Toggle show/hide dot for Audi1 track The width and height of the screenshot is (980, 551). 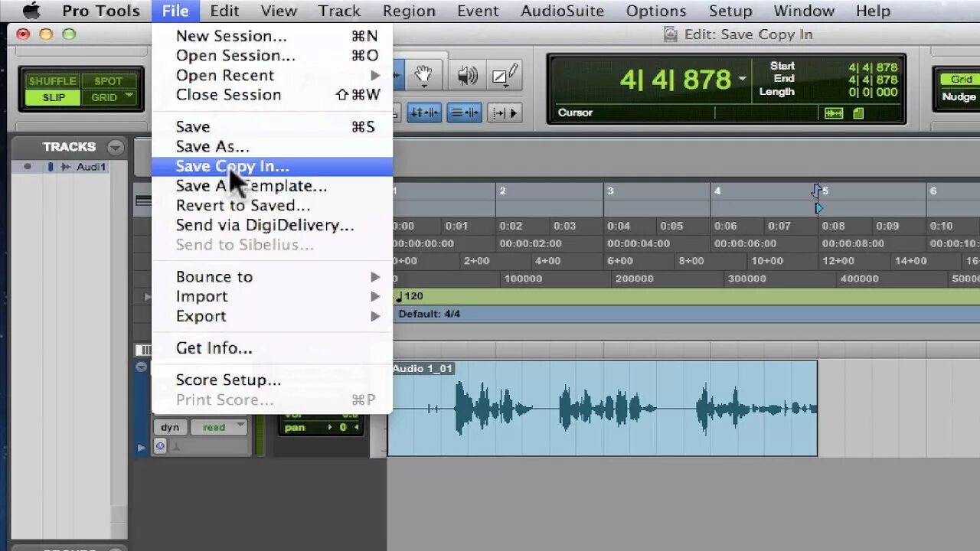(28, 167)
